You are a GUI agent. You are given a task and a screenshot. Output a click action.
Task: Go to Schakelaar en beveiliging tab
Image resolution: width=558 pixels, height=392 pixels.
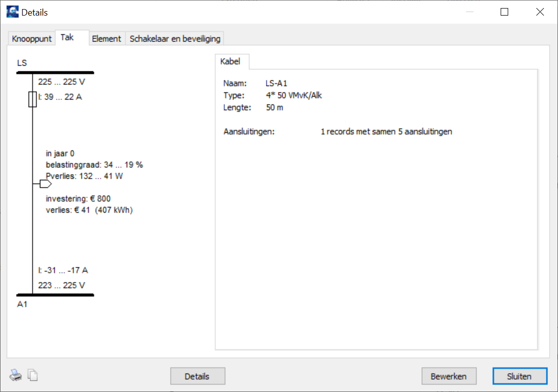[x=175, y=39]
